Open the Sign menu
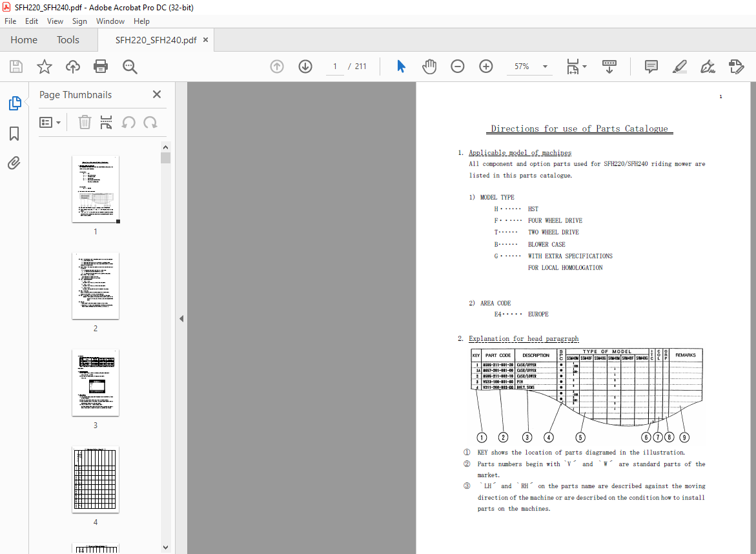This screenshot has height=554, width=756. click(79, 21)
